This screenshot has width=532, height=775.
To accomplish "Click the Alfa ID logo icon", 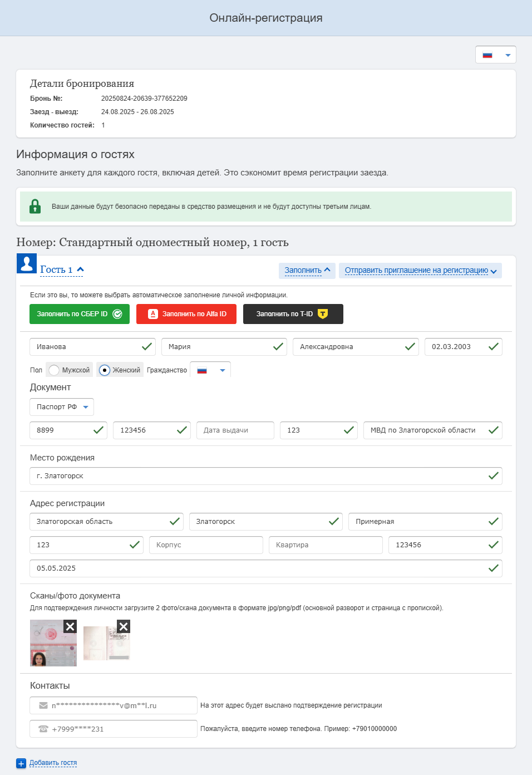I will tap(153, 314).
